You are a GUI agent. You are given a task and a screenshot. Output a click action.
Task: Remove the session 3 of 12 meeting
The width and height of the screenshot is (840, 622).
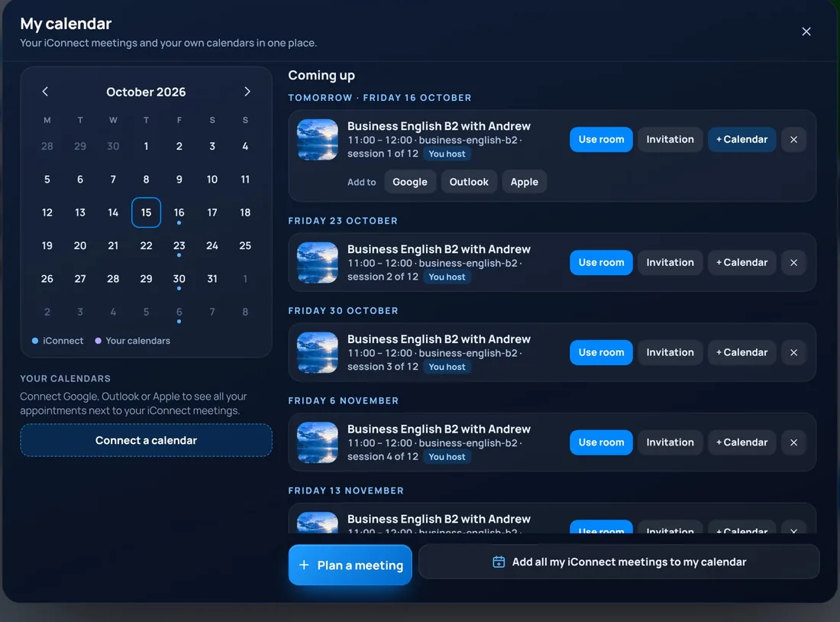click(794, 353)
